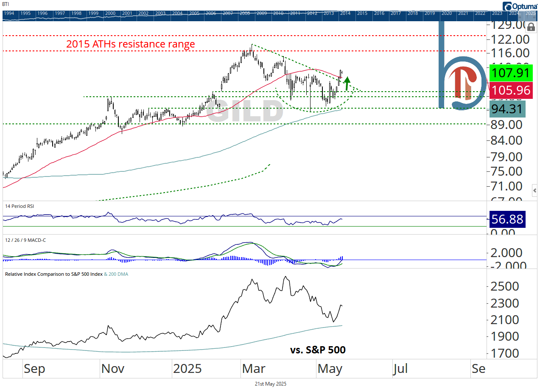Select year 2014 in the overview timeline
Viewport: 540px width, 392px height.
click(x=345, y=13)
